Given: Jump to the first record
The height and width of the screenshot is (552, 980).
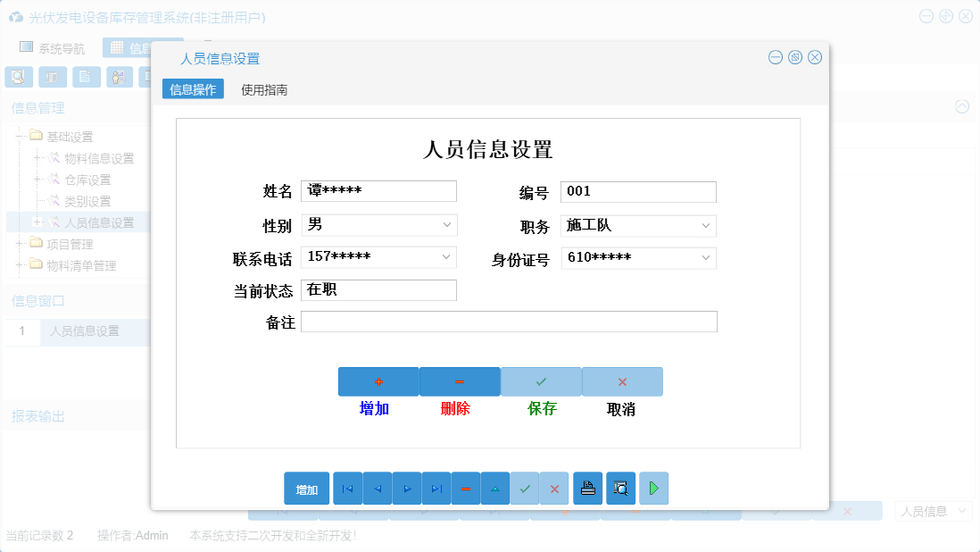Looking at the screenshot, I should click(x=347, y=488).
